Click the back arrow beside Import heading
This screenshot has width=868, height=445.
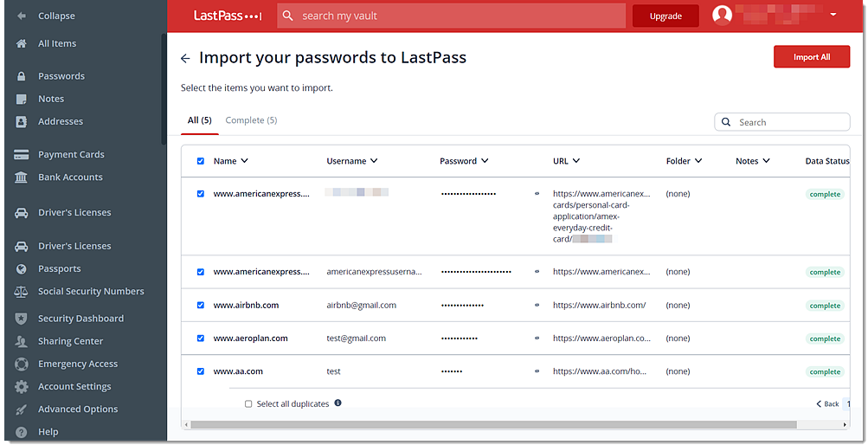click(185, 58)
